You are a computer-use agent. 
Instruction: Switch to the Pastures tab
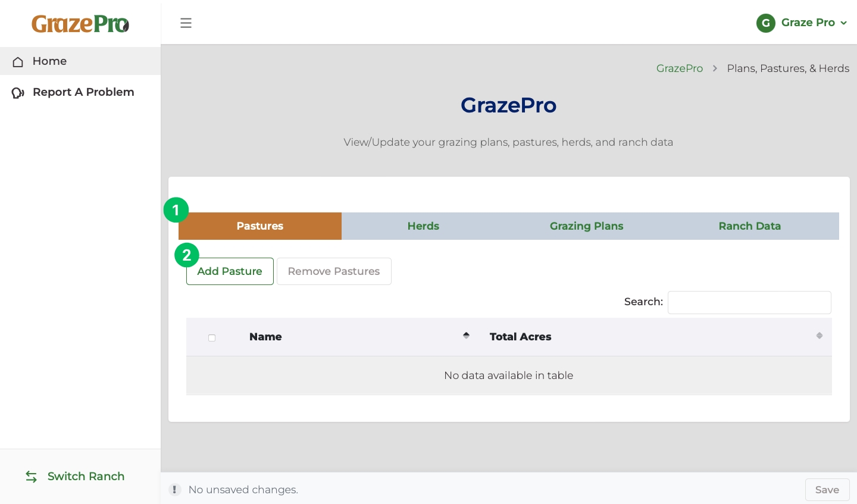tap(260, 226)
